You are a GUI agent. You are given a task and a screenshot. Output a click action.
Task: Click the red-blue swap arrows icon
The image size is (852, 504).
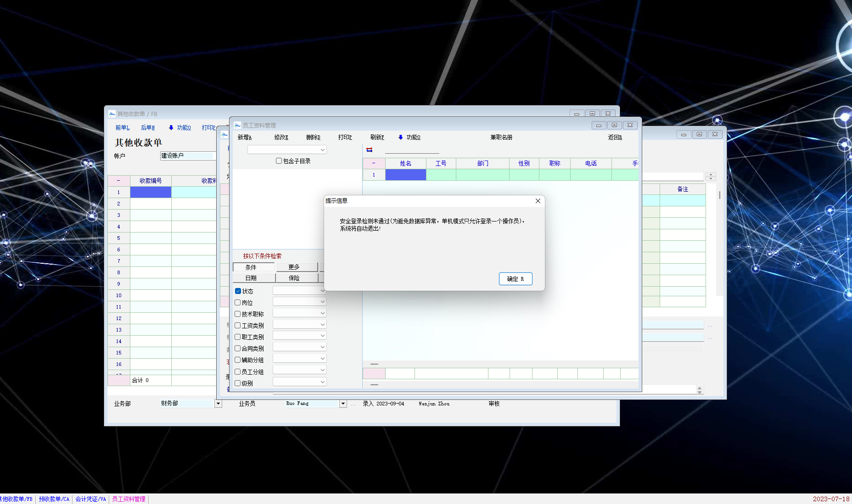click(369, 150)
